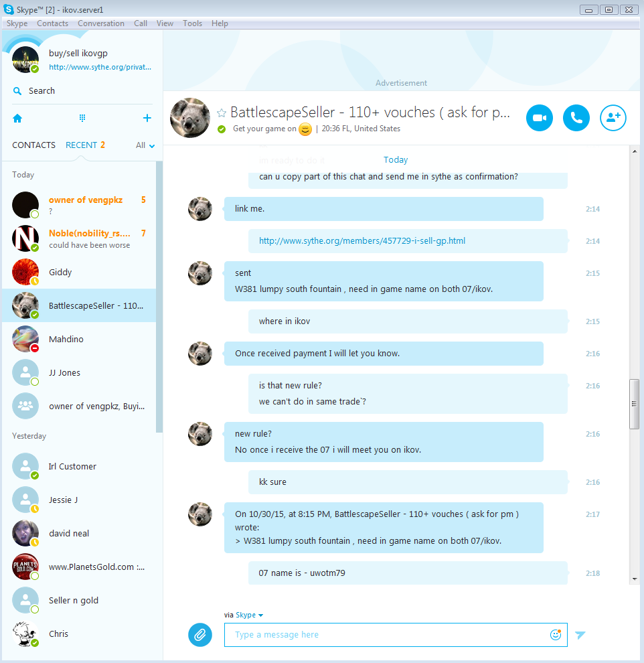This screenshot has width=644, height=663.
Task: Expand the All contacts filter dropdown
Action: (145, 145)
